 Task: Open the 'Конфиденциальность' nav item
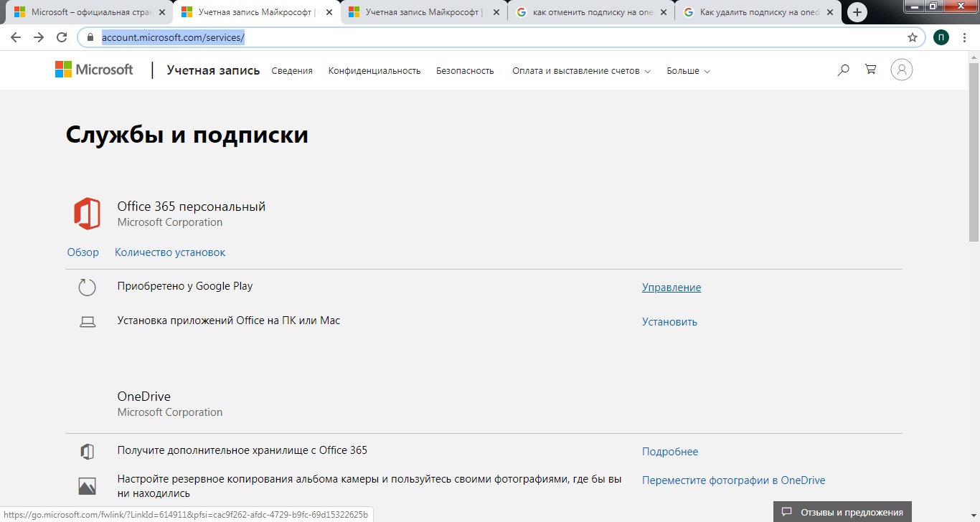tap(374, 71)
